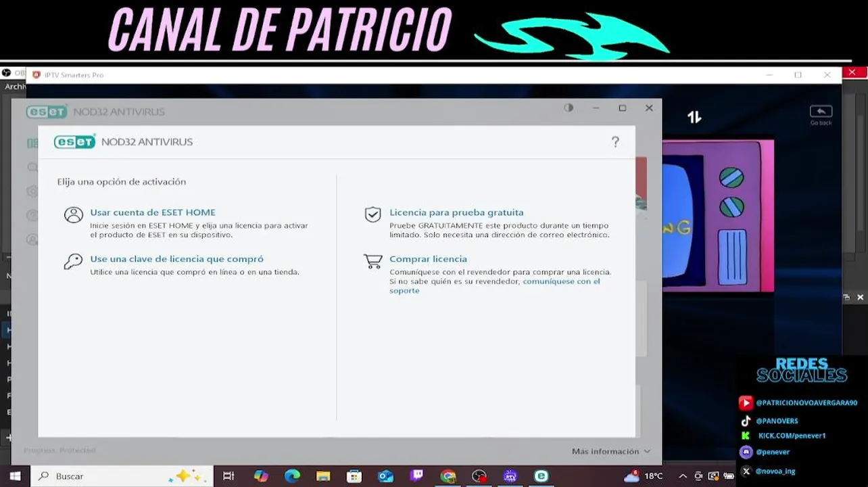Switch to IPTV Smarters on the taskbar
Screen dimensions: 868x487
(510, 476)
